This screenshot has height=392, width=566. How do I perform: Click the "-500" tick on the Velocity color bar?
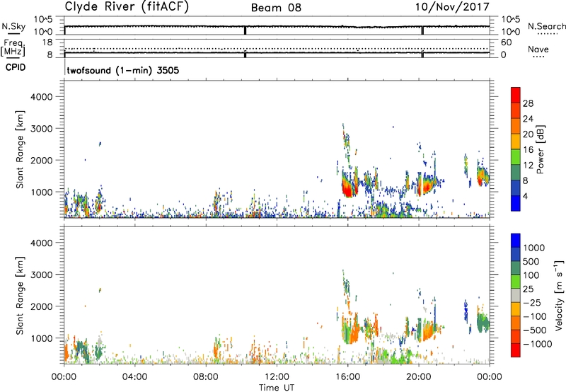pyautogui.click(x=535, y=330)
